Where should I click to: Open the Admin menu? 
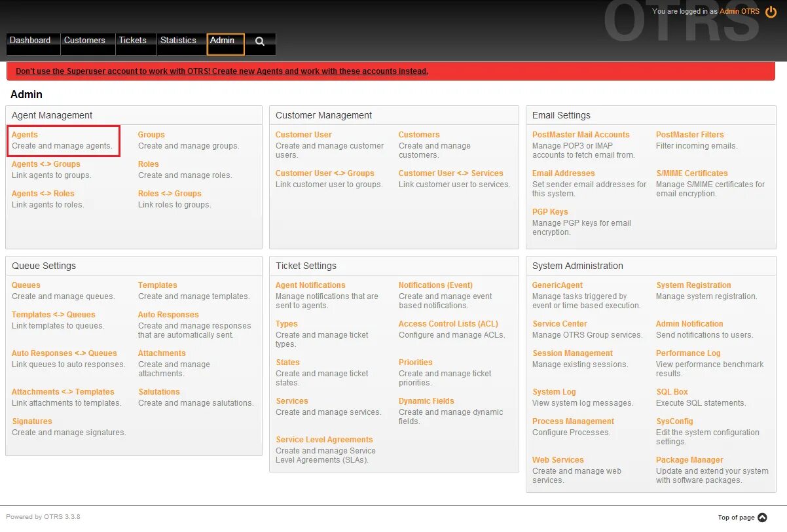tap(226, 44)
